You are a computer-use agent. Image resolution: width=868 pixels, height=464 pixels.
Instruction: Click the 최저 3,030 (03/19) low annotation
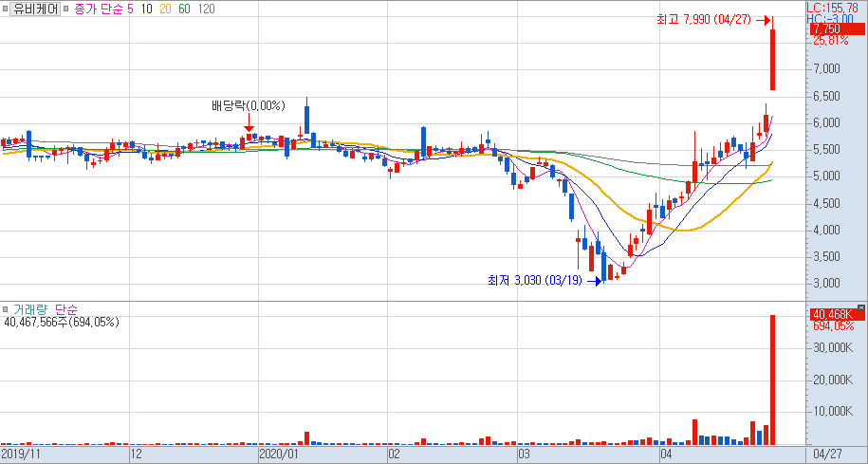tap(535, 281)
